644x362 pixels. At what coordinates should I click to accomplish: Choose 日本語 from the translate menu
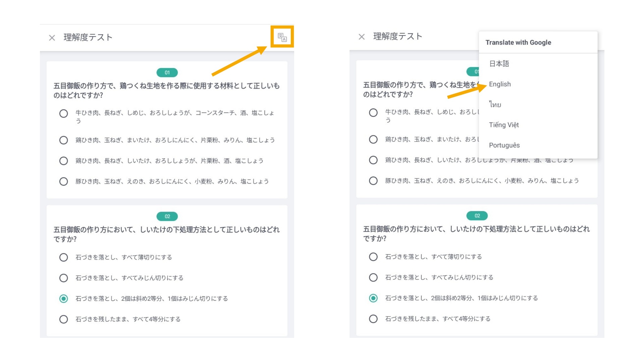click(499, 64)
